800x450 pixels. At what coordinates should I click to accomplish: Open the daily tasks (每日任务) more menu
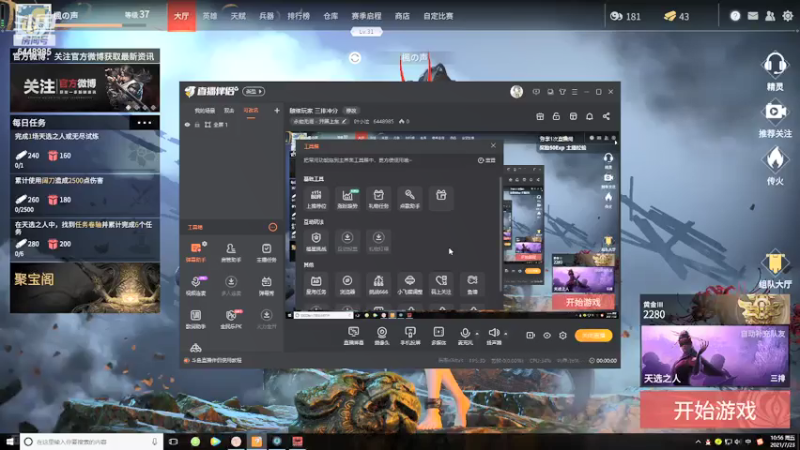[x=144, y=122]
